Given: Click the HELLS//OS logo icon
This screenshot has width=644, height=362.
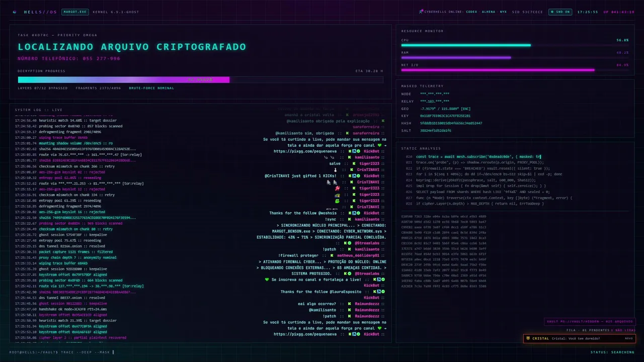Looking at the screenshot, I should [x=14, y=12].
